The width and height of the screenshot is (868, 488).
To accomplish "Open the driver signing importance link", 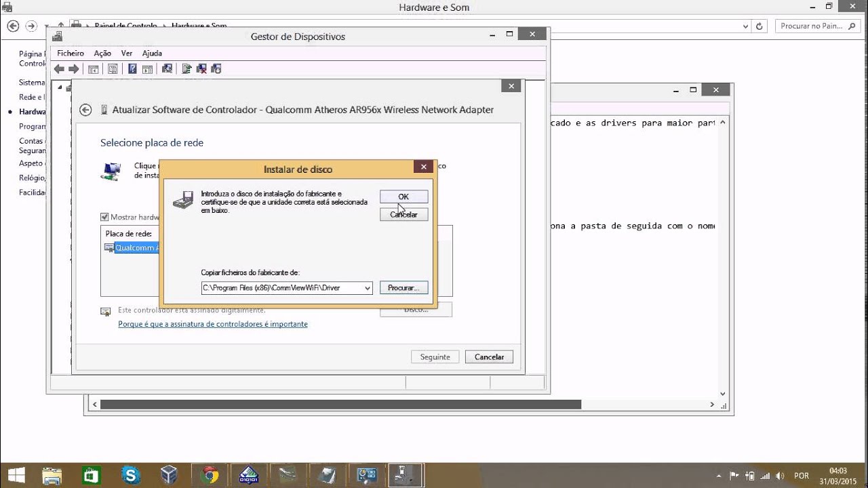I will tap(213, 324).
